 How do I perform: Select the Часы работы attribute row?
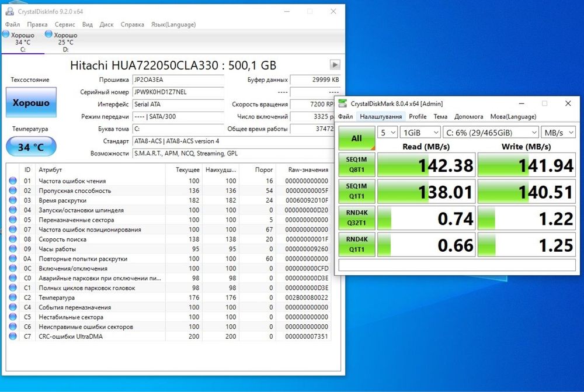tap(169, 248)
